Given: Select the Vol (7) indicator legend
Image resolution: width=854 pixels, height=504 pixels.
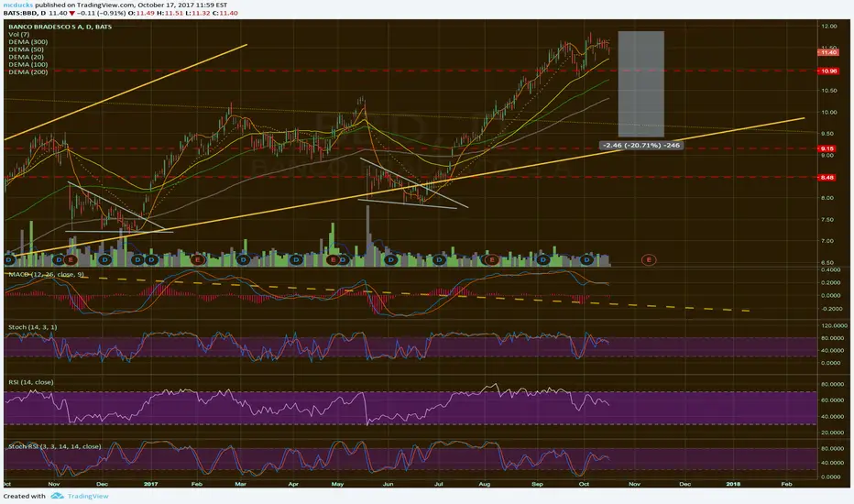Looking at the screenshot, I should click(x=19, y=34).
